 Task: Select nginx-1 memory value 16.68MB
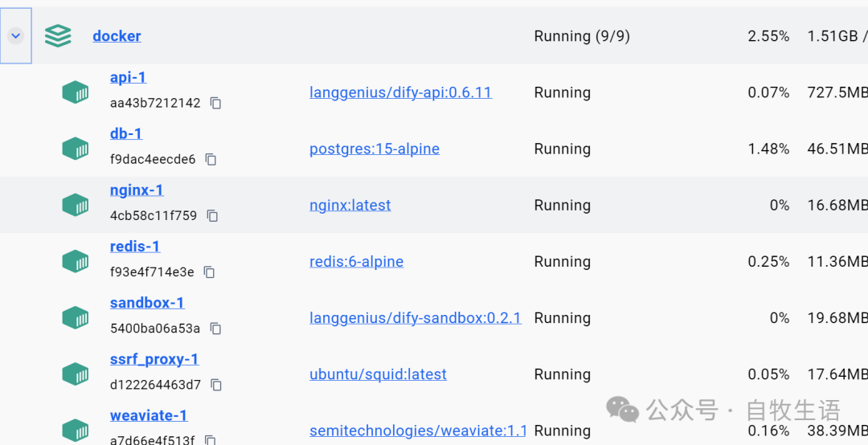click(x=837, y=206)
